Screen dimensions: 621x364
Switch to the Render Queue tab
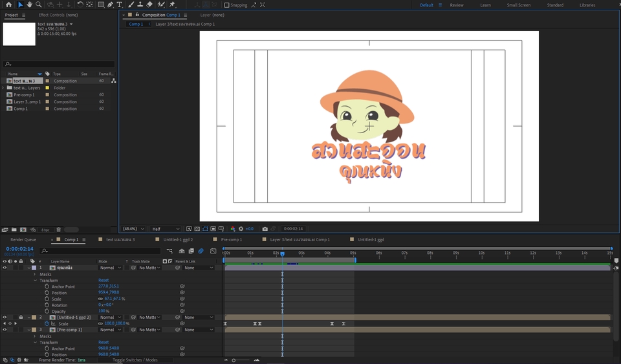click(23, 240)
